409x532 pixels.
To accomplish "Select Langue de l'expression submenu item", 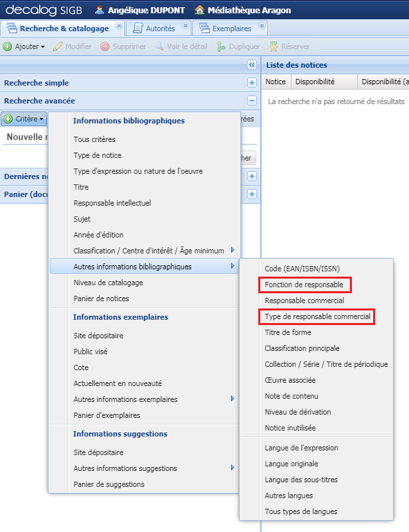I will tap(316, 448).
